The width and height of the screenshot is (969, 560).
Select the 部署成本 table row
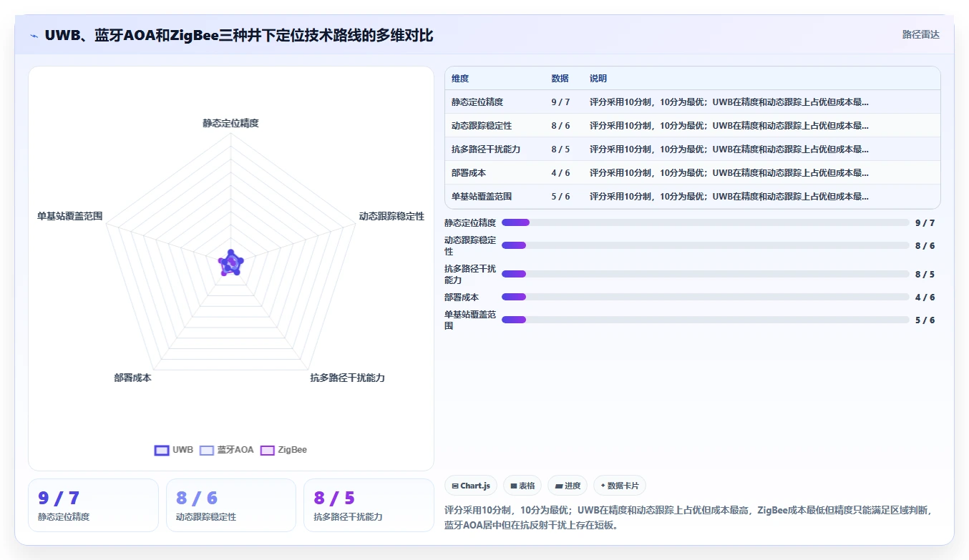(692, 173)
